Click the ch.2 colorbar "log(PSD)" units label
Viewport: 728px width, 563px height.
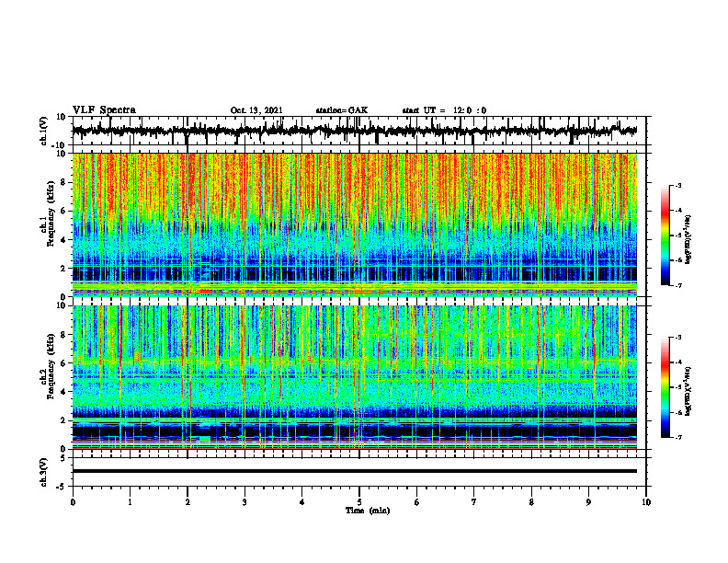688,391
